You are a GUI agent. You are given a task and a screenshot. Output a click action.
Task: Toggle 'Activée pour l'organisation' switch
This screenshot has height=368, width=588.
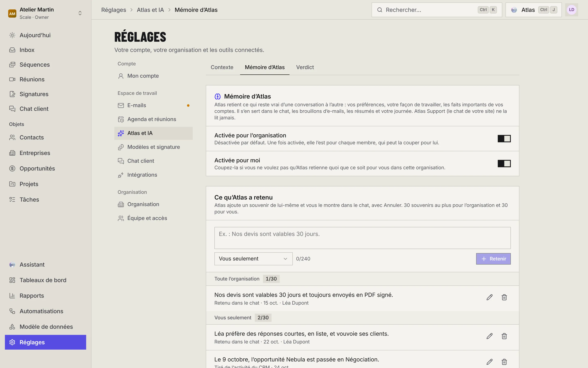click(504, 138)
